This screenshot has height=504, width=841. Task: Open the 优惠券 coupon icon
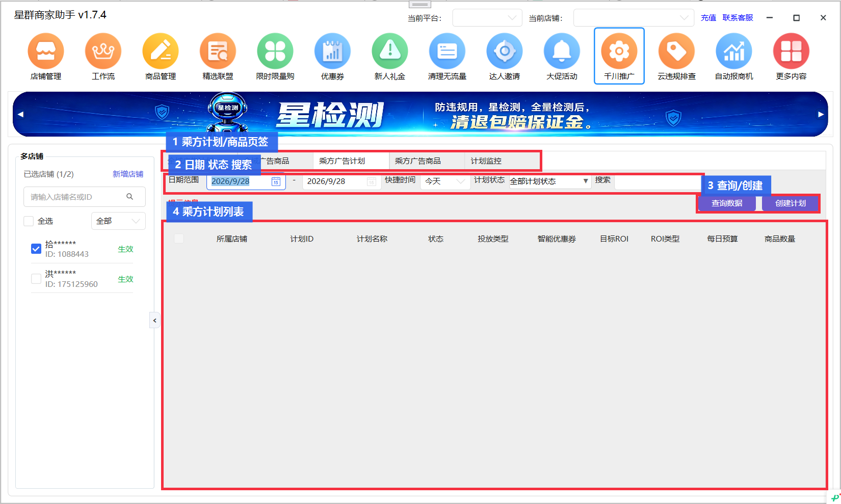coord(332,51)
